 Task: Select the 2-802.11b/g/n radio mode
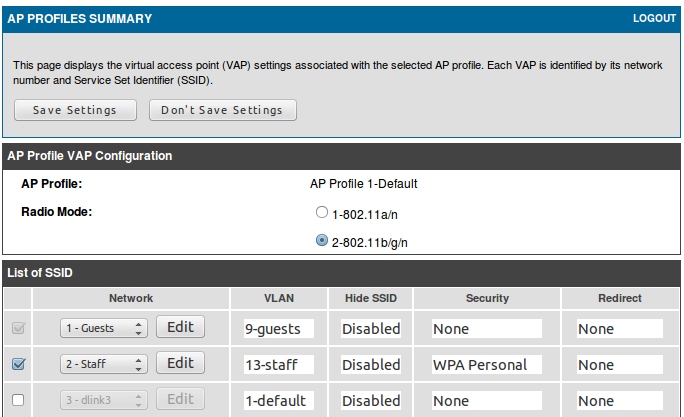[321, 241]
